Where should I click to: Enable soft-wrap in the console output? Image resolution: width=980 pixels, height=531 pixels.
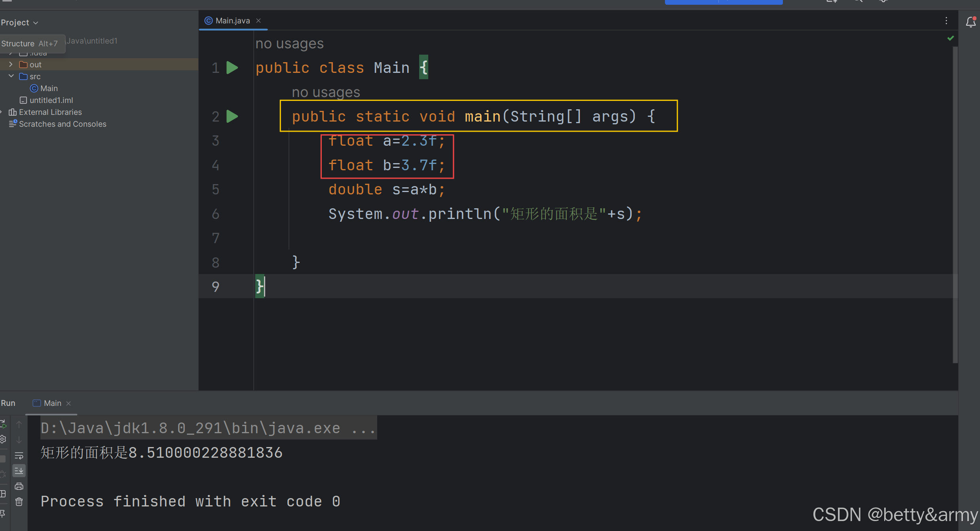tap(19, 455)
